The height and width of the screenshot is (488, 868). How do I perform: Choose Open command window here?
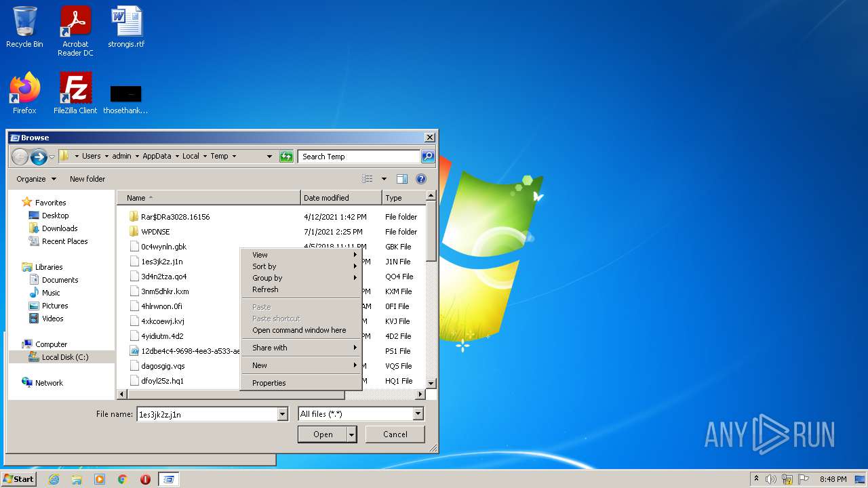[301, 330]
